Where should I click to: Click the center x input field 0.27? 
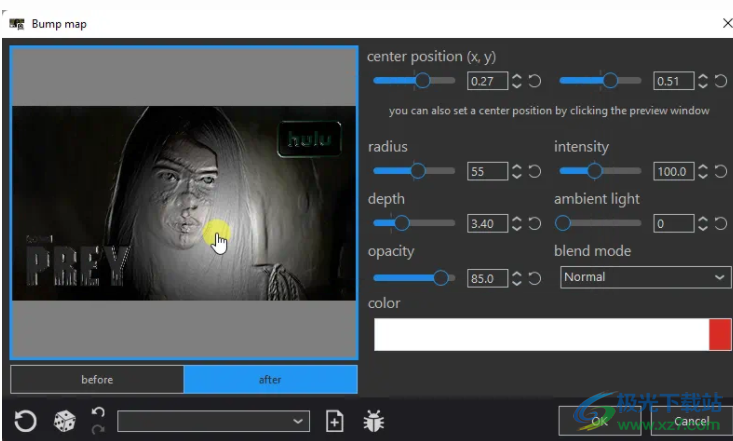point(487,81)
